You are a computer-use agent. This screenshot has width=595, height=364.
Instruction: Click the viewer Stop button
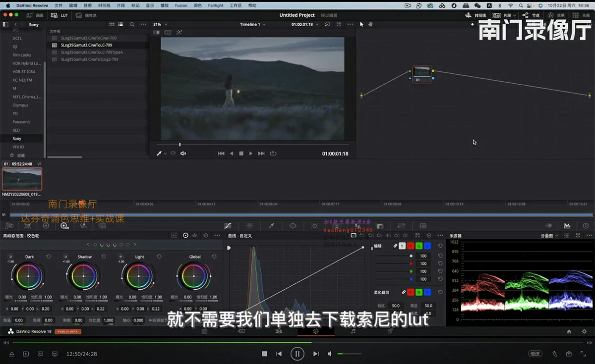[x=241, y=154]
